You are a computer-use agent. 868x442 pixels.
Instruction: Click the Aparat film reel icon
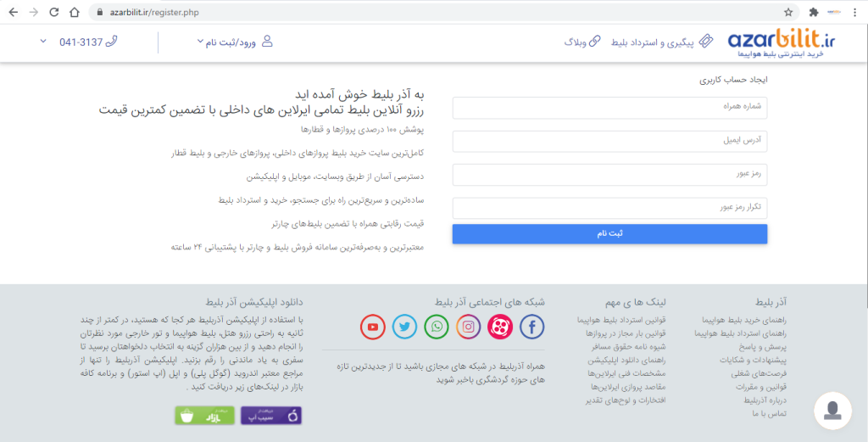(500, 327)
